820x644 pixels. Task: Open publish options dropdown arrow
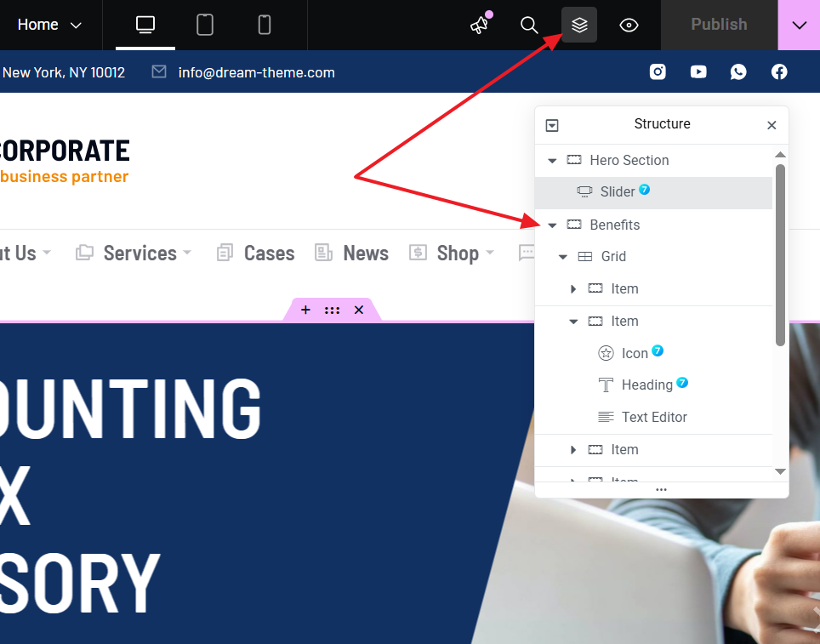799,25
